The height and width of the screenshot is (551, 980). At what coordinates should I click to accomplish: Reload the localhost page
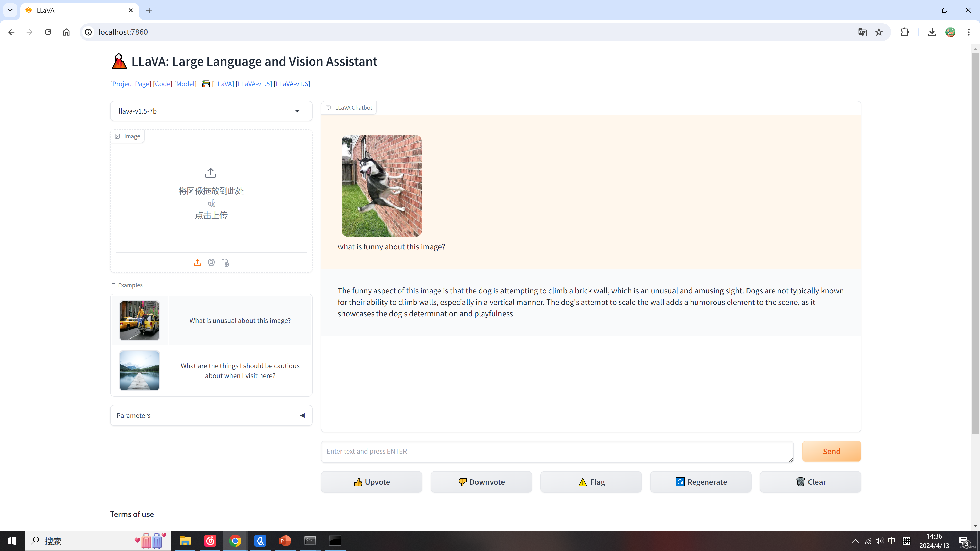(x=48, y=32)
